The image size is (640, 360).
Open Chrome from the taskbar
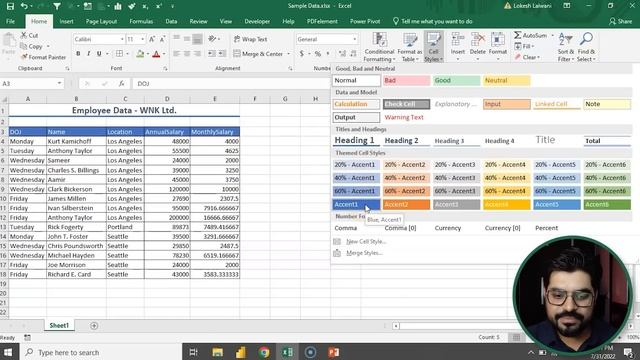tap(264, 352)
